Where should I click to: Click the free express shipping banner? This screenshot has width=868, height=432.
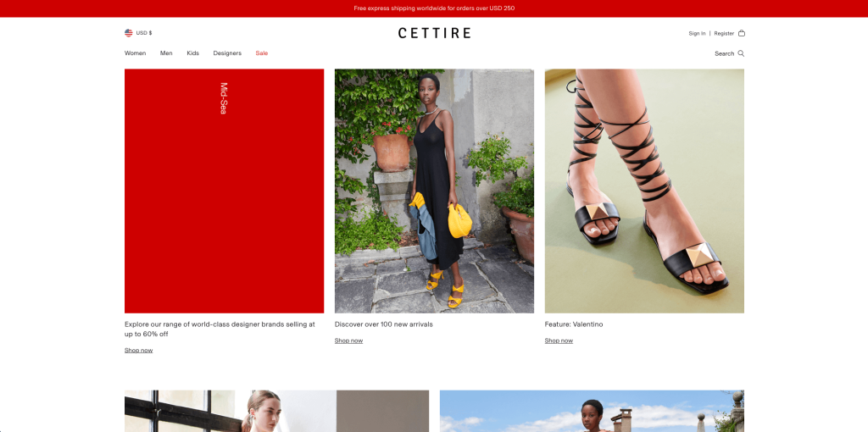pos(434,8)
